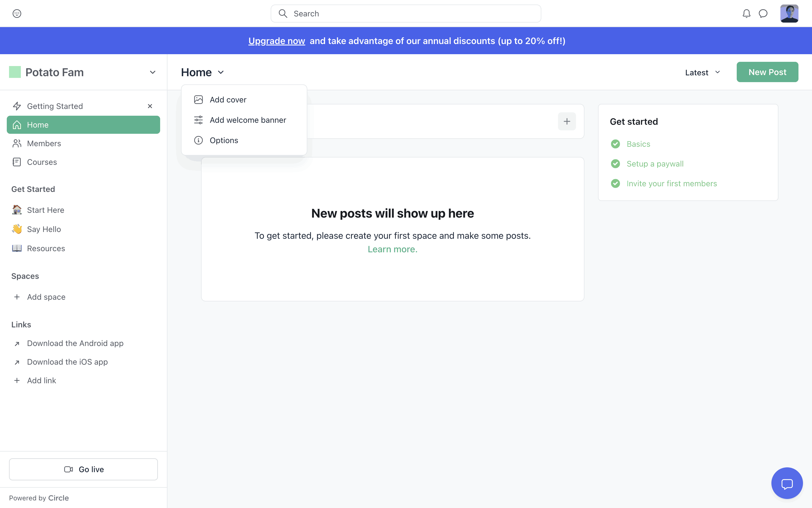Click the Invite your first members checkmark

[x=615, y=183]
